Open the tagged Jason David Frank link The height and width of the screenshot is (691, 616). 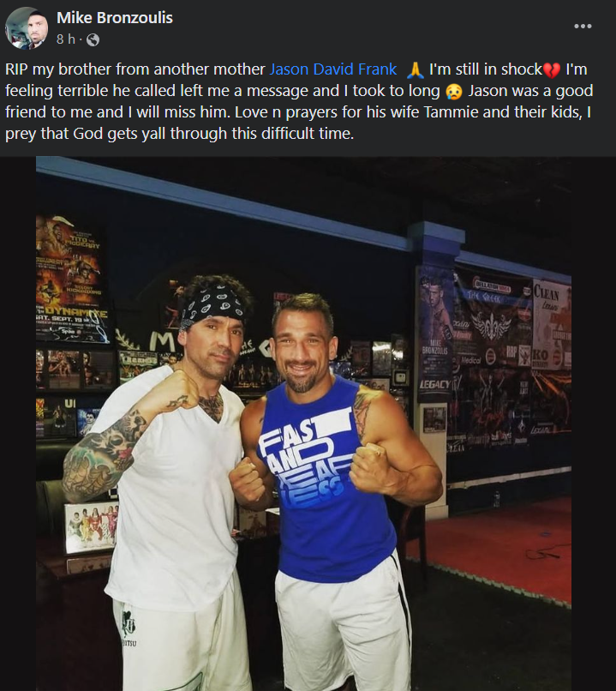[x=333, y=69]
